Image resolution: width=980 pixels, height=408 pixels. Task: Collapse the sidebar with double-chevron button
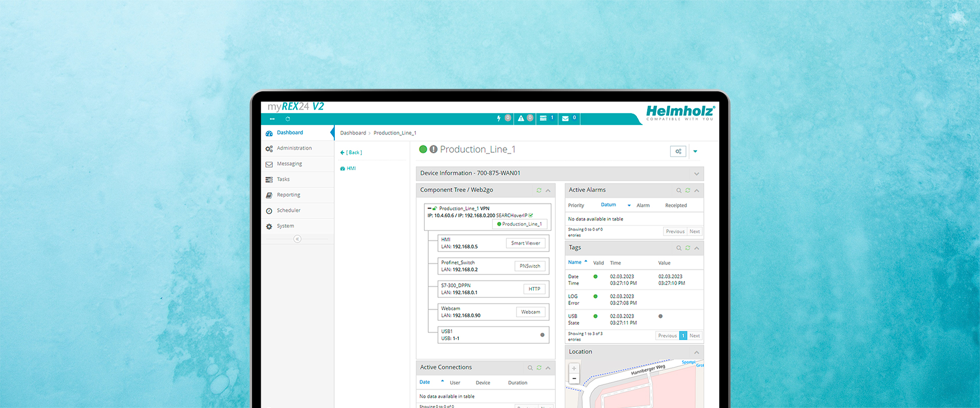coord(298,239)
